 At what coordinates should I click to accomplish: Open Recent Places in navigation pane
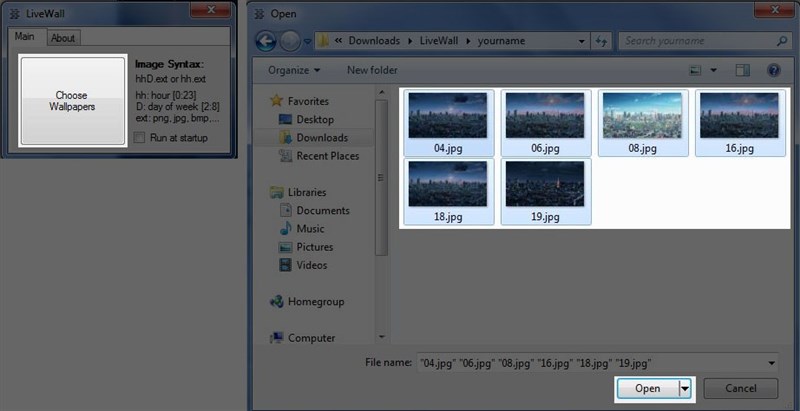click(x=328, y=156)
